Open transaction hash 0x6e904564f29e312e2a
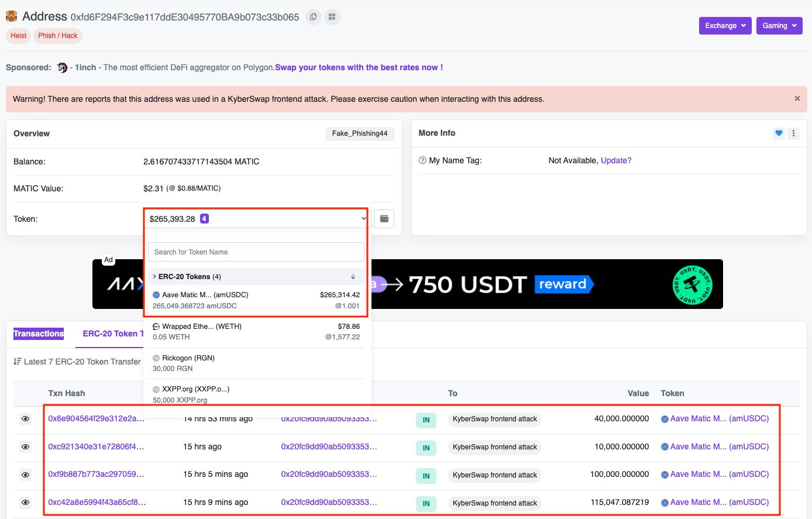This screenshot has height=519, width=812. click(x=96, y=418)
